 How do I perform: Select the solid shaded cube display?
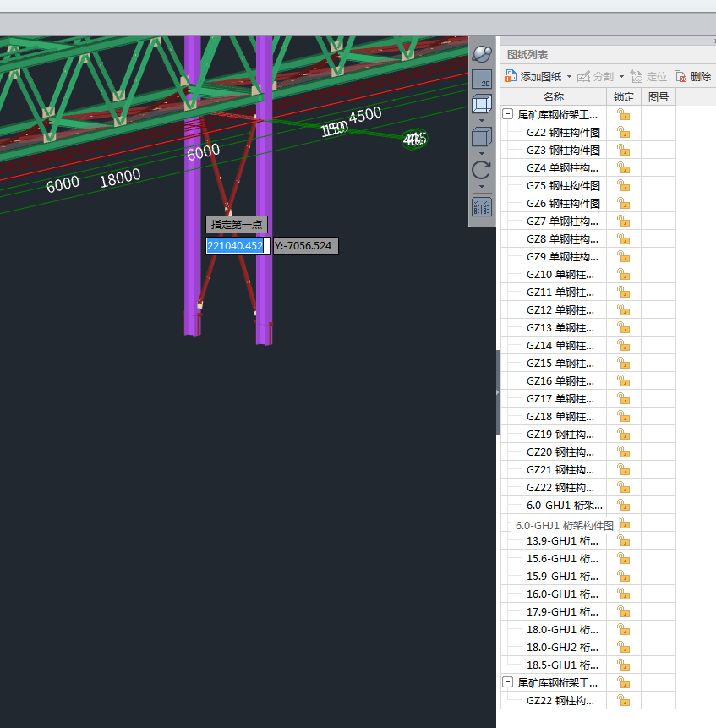(482, 138)
